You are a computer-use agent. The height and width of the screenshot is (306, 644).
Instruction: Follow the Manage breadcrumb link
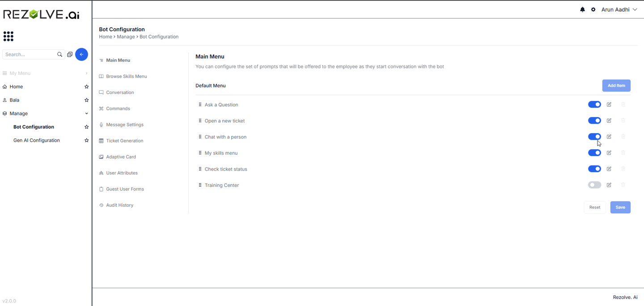point(126,37)
